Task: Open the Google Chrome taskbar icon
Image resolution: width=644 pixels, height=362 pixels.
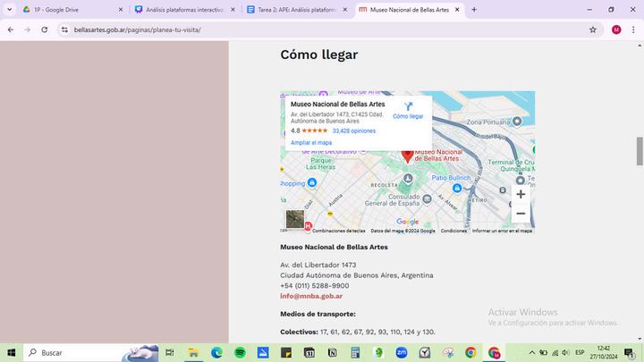Action: [470, 352]
